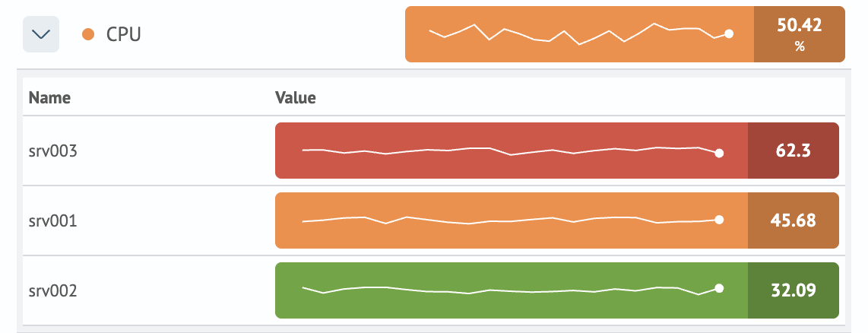The image size is (868, 333).
Task: Open the CPU summary sparkline chart
Action: pos(579,34)
